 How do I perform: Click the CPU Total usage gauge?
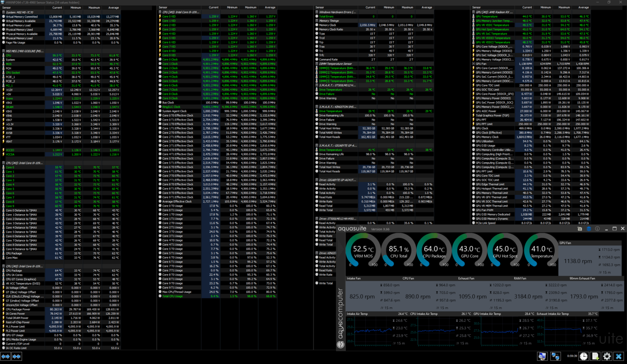398,250
